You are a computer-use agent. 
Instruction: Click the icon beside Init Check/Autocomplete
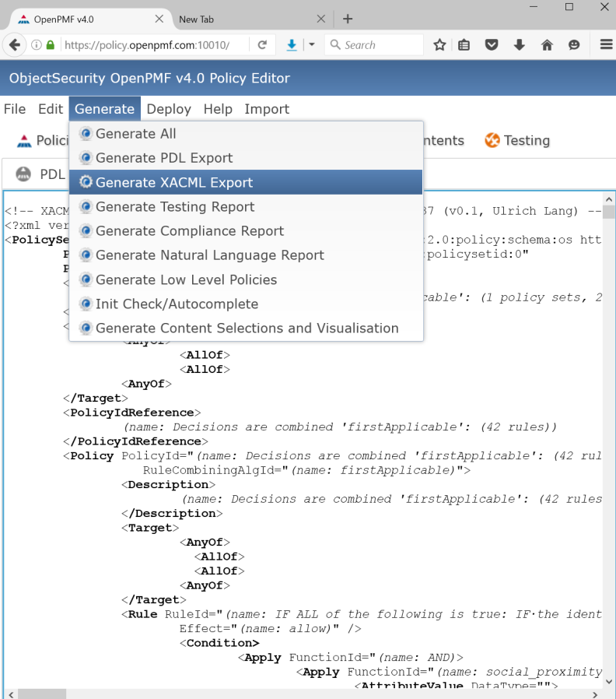pos(86,304)
